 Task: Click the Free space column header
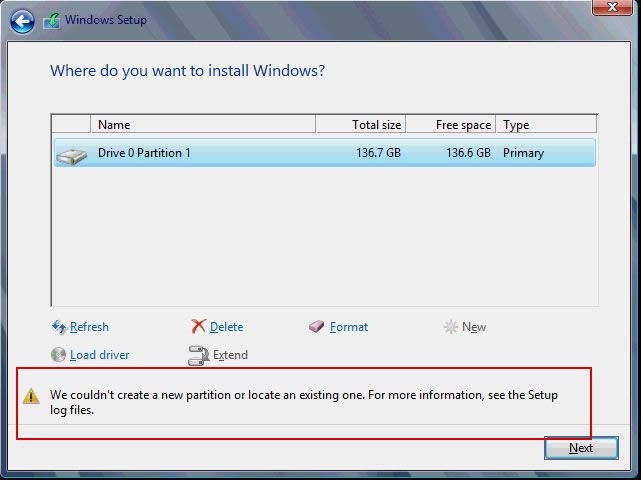[451, 125]
